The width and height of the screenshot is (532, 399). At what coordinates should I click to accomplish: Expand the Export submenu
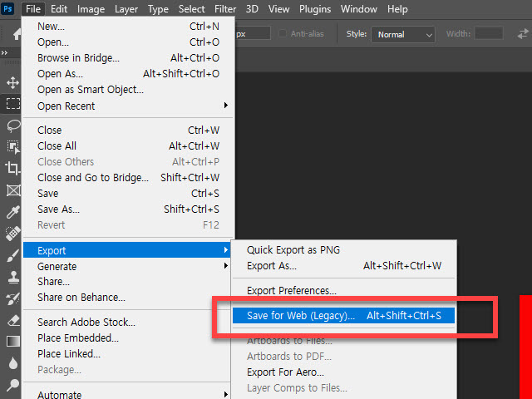point(126,250)
